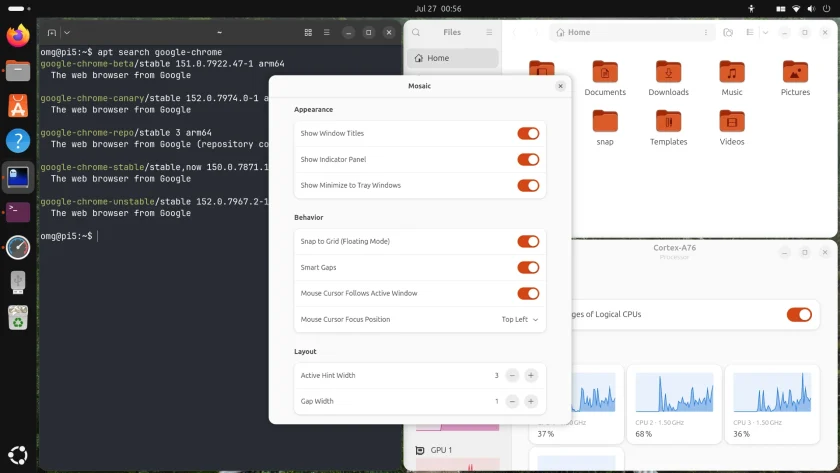Increase Gap Width value
Viewport: 840px width, 473px height.
(531, 401)
